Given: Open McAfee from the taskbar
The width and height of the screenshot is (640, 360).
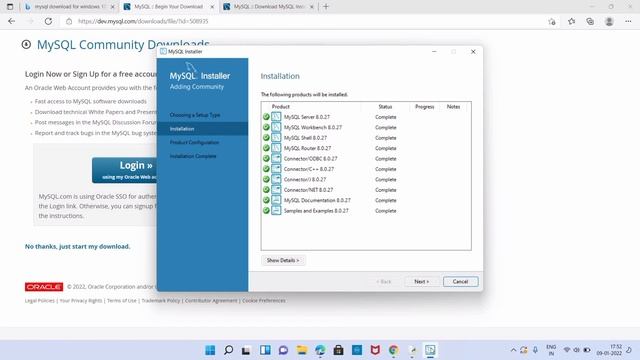Looking at the screenshot, I should click(375, 350).
